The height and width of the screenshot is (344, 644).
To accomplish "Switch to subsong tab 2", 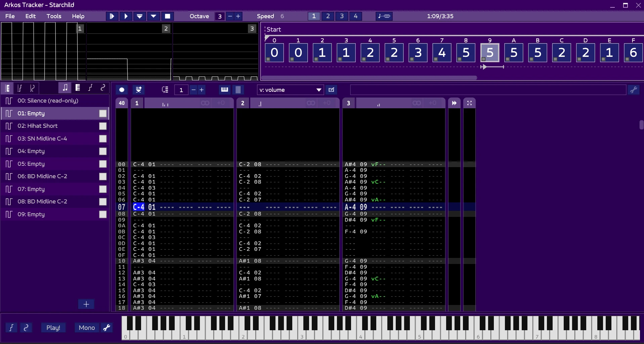I will (x=328, y=16).
